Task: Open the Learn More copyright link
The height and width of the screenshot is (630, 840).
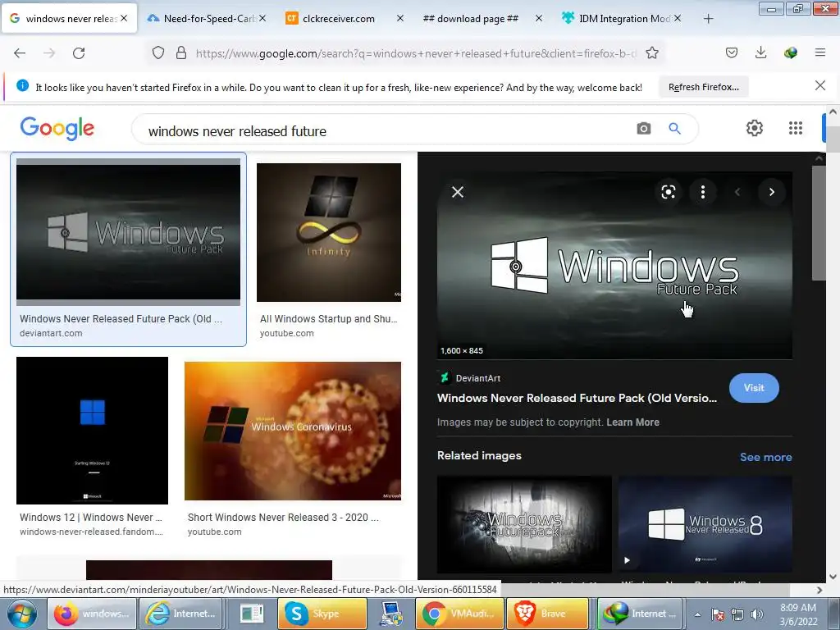Action: pos(632,422)
